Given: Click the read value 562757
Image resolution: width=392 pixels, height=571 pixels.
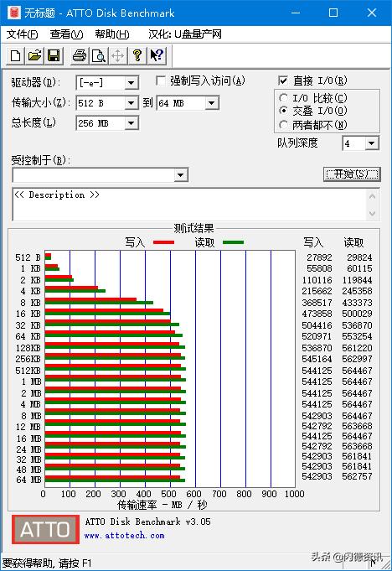Looking at the screenshot, I should 357,476.
